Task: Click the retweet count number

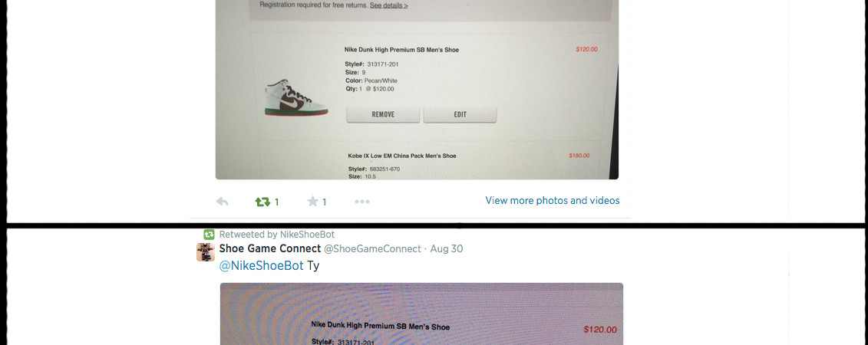Action: tap(277, 202)
